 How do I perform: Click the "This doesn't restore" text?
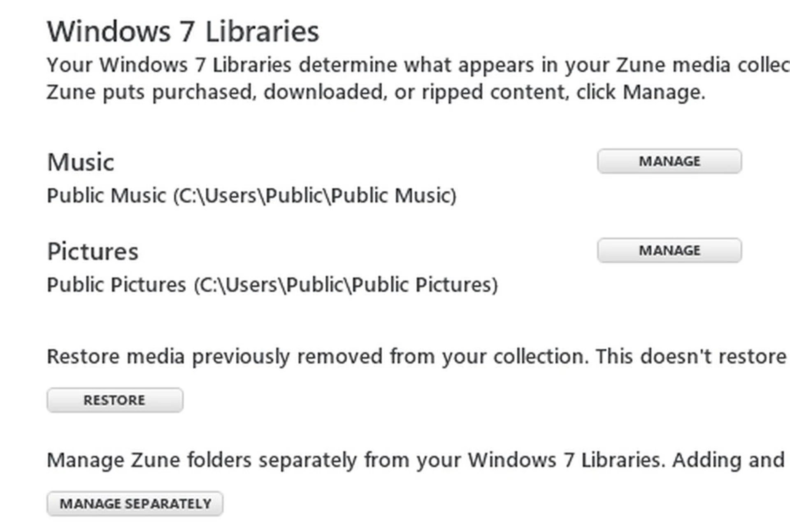click(691, 356)
